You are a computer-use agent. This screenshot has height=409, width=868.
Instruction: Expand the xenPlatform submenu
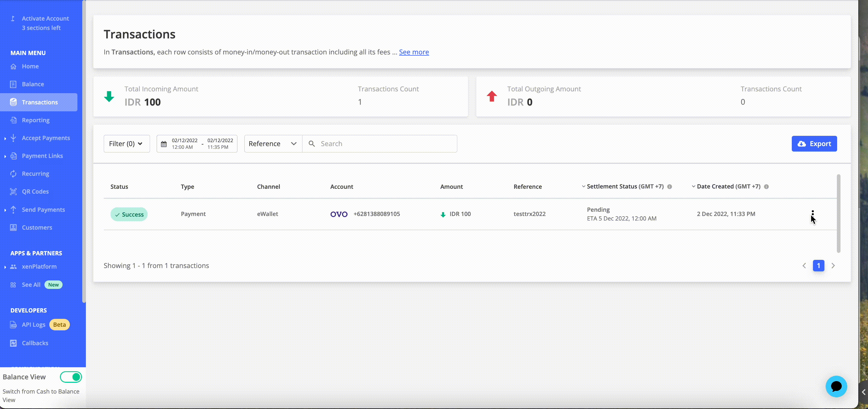pos(39,267)
